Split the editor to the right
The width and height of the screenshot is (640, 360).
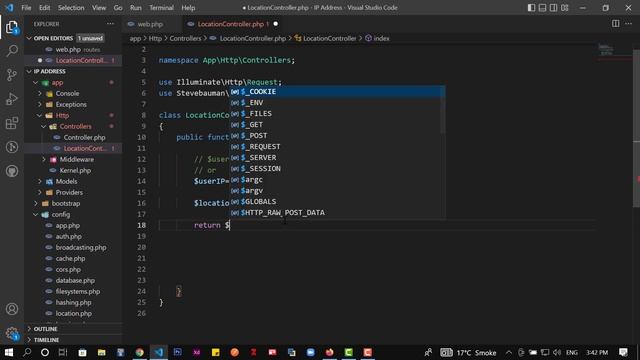tap(616, 24)
